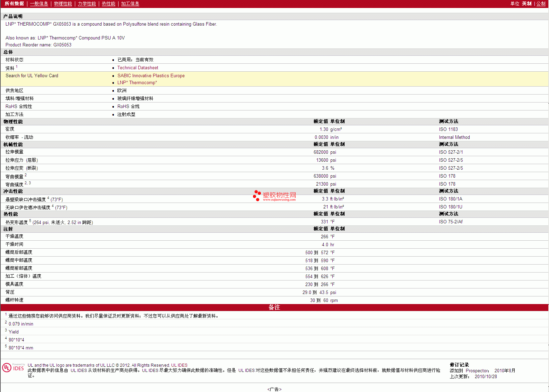This screenshot has width=549, height=392.
Task: Click the red dots watermark logo
Action: pos(256,195)
